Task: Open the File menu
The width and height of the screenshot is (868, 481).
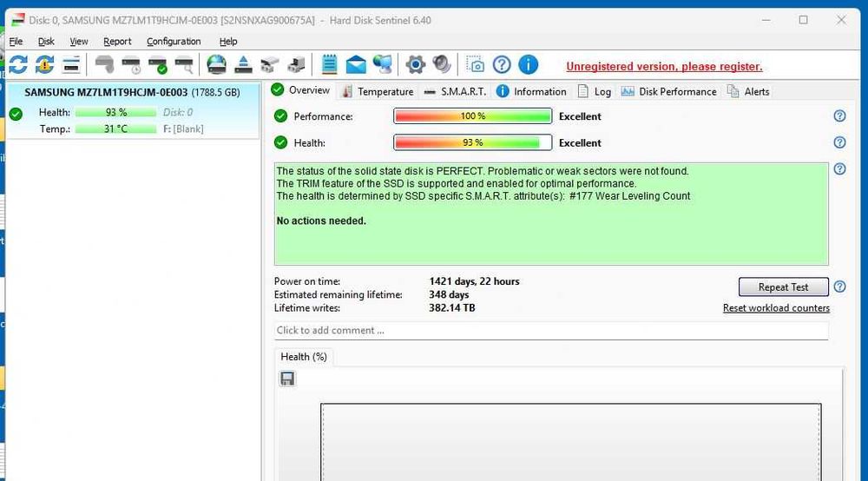Action: [16, 42]
